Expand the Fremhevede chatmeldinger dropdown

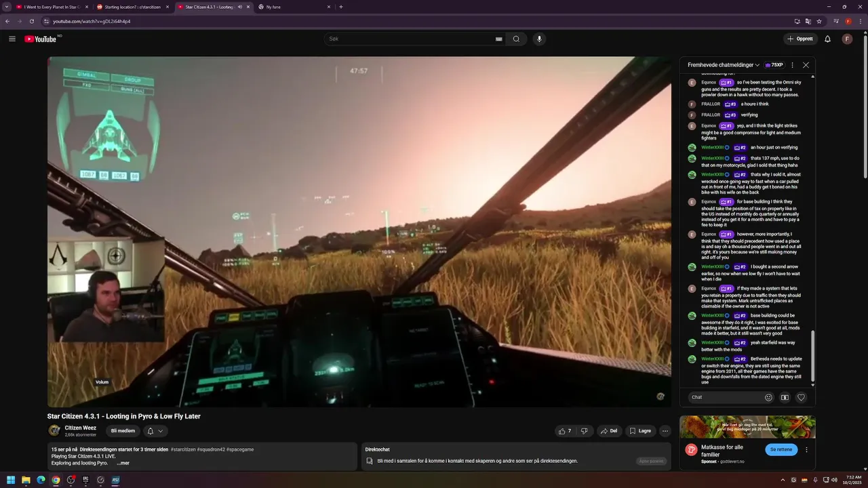click(x=723, y=65)
